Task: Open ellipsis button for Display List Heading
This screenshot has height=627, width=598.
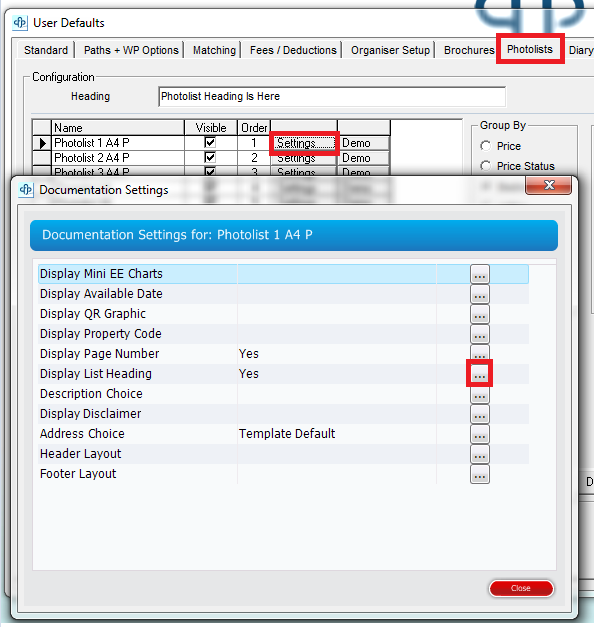Action: click(x=480, y=374)
